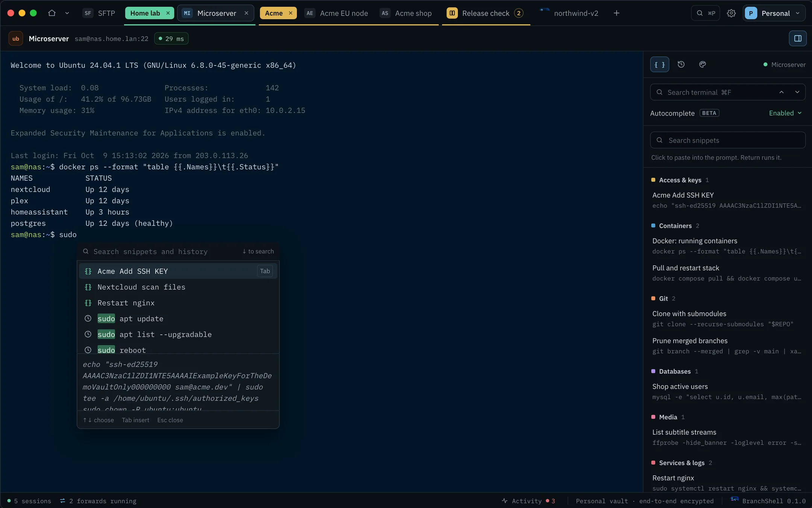This screenshot has width=812, height=508.
Task: Toggle the right sidebar panel icon
Action: point(798,38)
